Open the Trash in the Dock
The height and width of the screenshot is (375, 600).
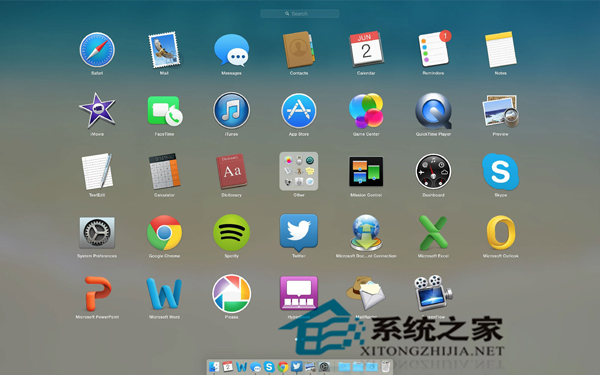click(x=385, y=367)
